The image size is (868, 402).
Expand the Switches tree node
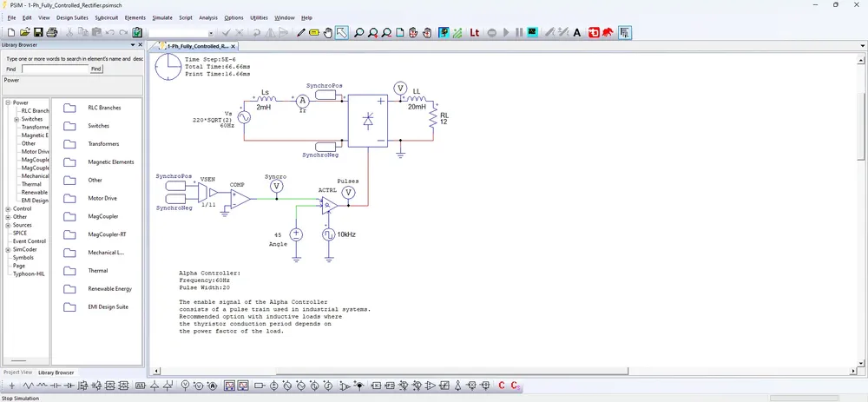(x=16, y=119)
